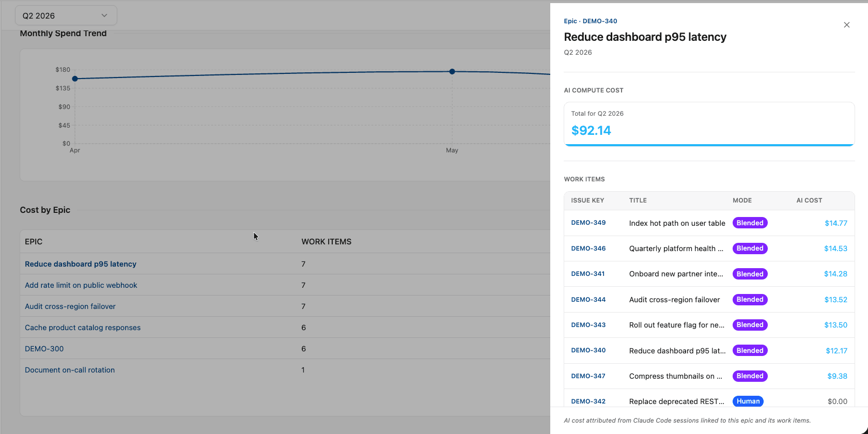The image size is (868, 434).
Task: Open Audit cross-region failover epic in table
Action: [70, 306]
